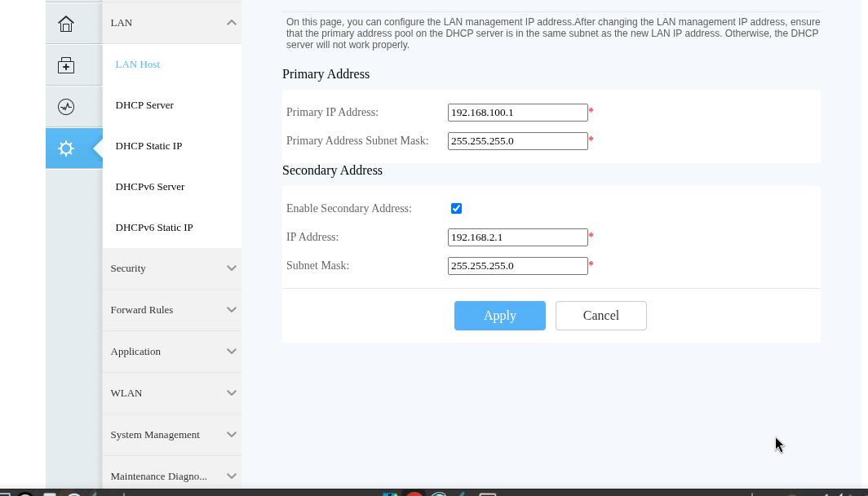Open the DHCP Server page
This screenshot has width=868, height=496.
[x=144, y=105]
